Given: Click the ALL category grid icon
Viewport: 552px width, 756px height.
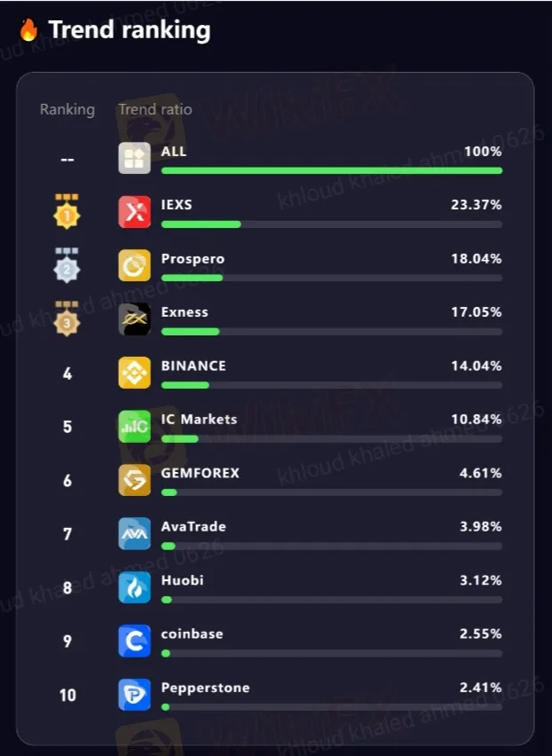Looking at the screenshot, I should [134, 158].
